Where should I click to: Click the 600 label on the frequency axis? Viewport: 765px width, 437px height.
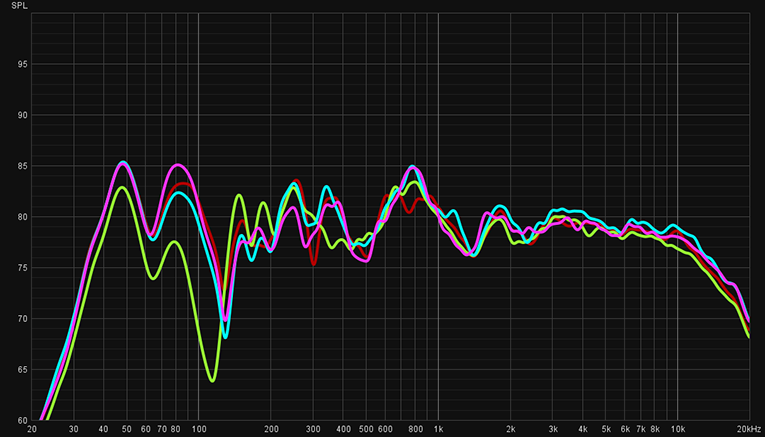tap(385, 429)
